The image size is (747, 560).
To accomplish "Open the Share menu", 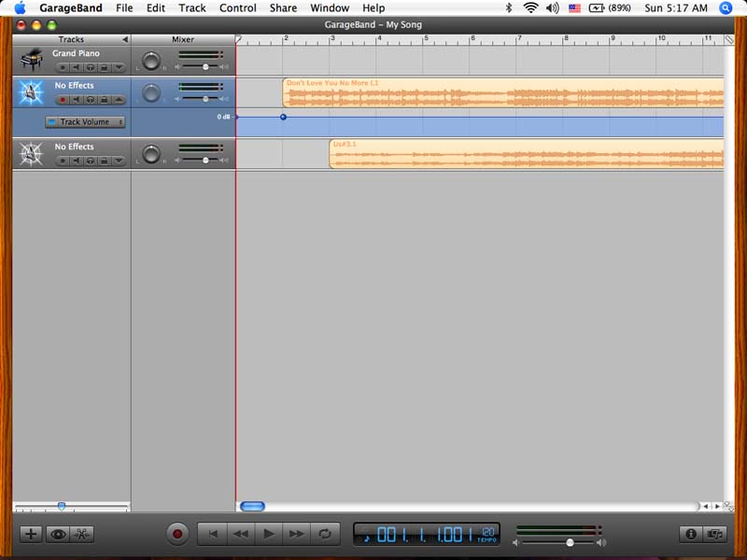I will pyautogui.click(x=283, y=8).
